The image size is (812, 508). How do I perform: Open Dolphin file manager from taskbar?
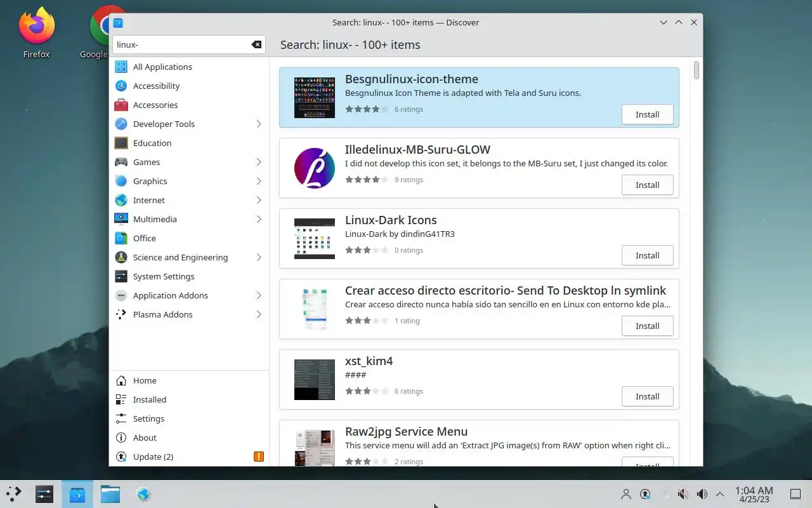point(110,493)
